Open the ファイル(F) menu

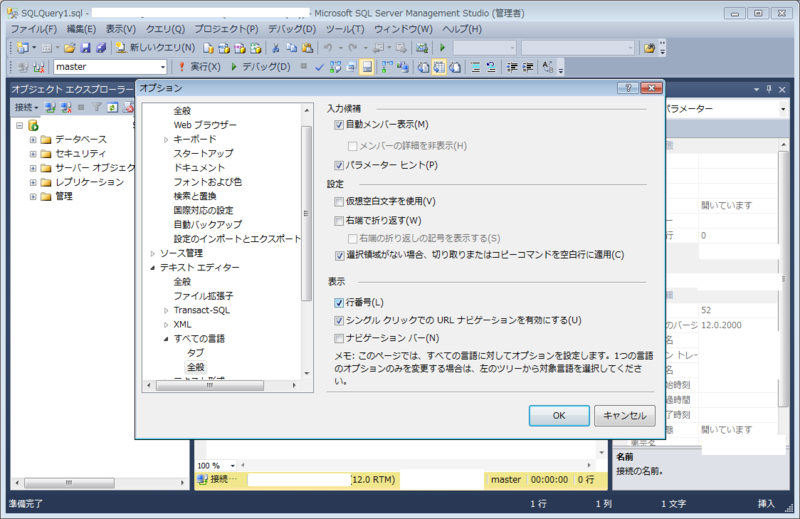pos(34,29)
